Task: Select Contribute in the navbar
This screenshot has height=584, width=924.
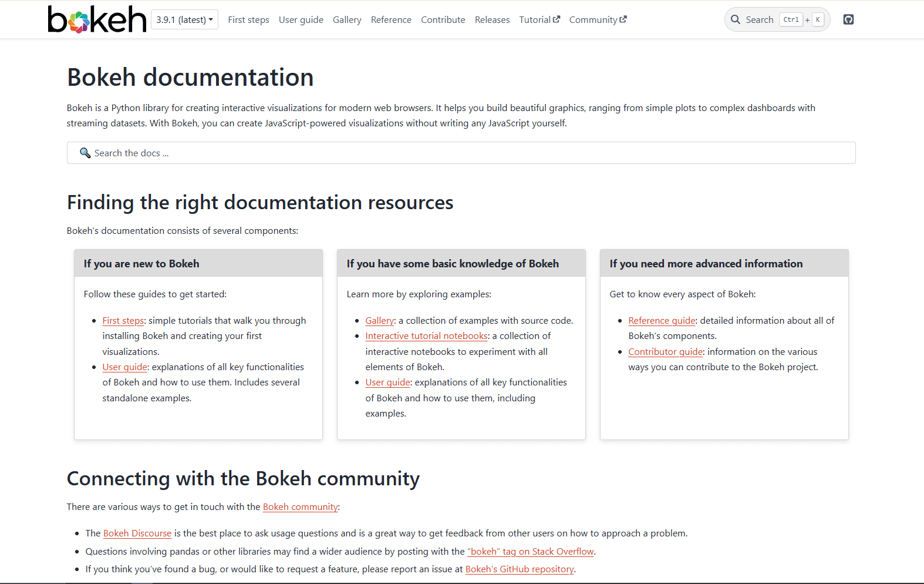Action: [443, 19]
